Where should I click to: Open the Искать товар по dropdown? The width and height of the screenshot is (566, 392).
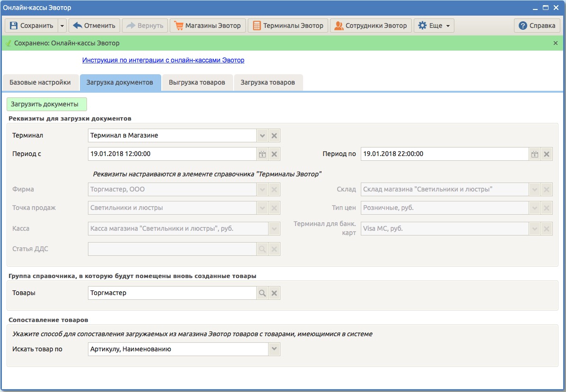pos(274,349)
